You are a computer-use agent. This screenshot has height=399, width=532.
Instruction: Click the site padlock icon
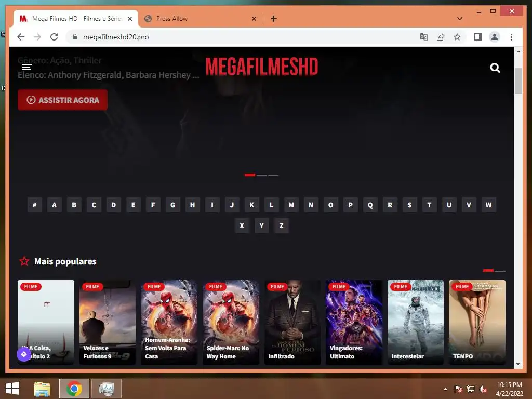pyautogui.click(x=75, y=37)
